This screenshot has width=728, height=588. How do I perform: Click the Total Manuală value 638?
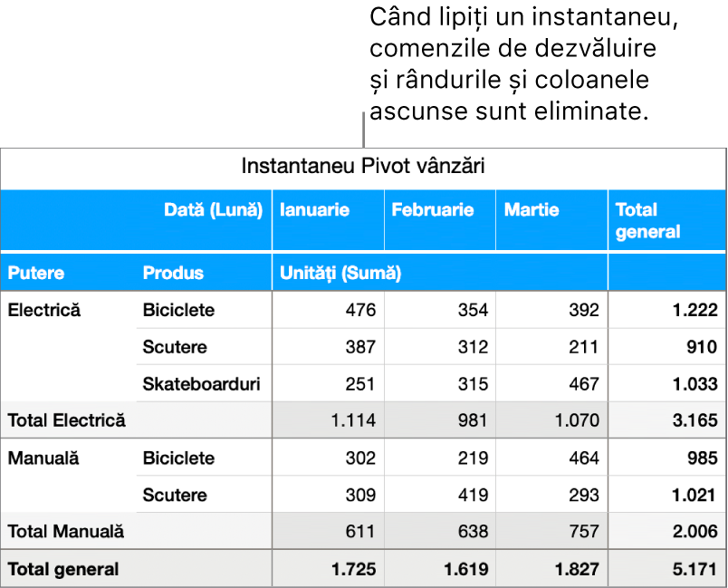point(472,532)
